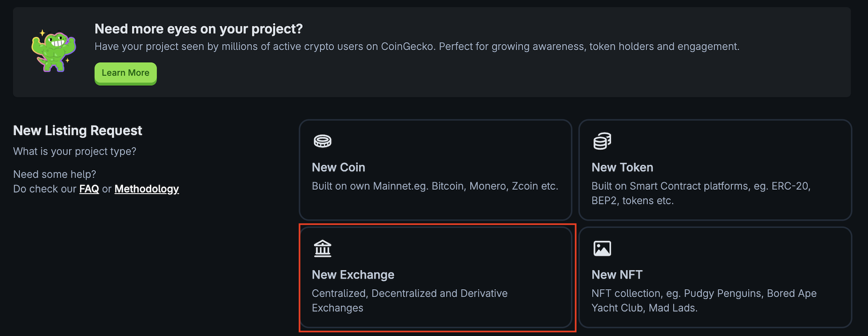The height and width of the screenshot is (336, 868).
Task: Open the Methodology link
Action: [147, 189]
